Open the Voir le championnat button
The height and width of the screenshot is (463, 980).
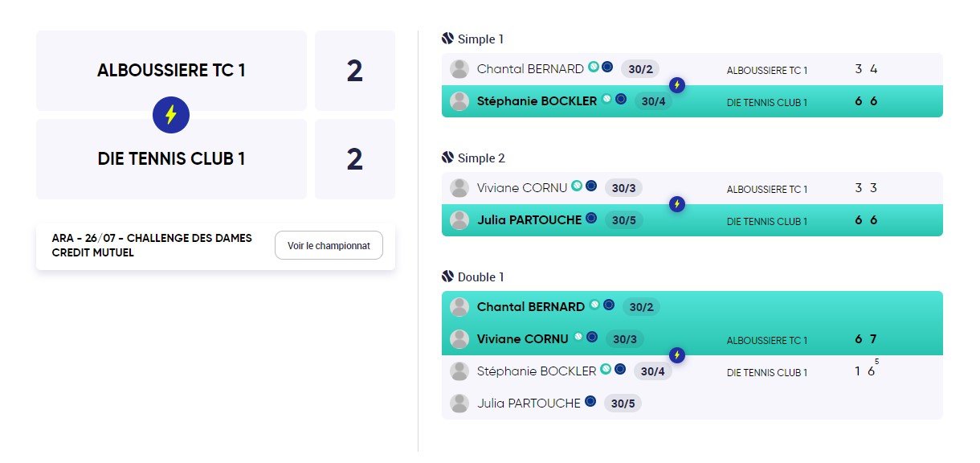[x=329, y=245]
